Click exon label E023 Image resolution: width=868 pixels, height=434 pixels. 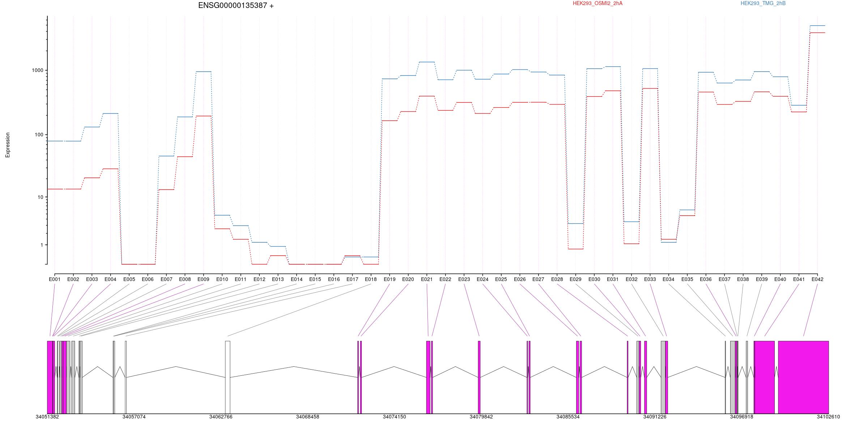(464, 279)
